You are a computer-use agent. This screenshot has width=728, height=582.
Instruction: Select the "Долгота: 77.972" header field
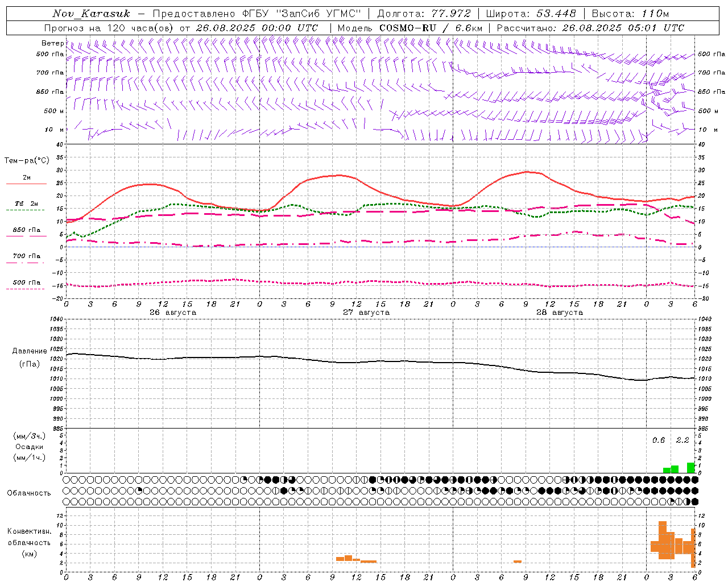(x=424, y=14)
